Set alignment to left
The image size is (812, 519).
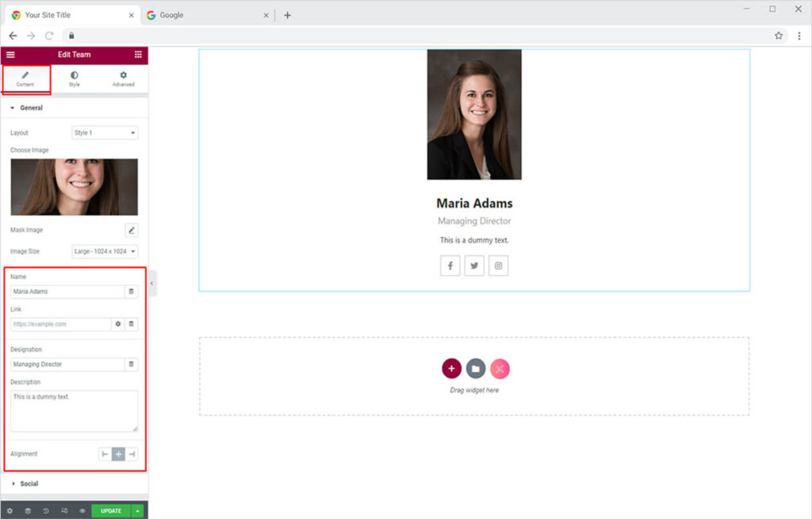tap(105, 454)
